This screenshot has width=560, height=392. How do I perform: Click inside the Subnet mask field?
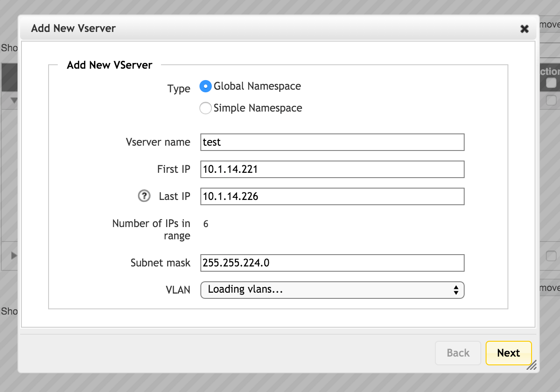pyautogui.click(x=332, y=263)
